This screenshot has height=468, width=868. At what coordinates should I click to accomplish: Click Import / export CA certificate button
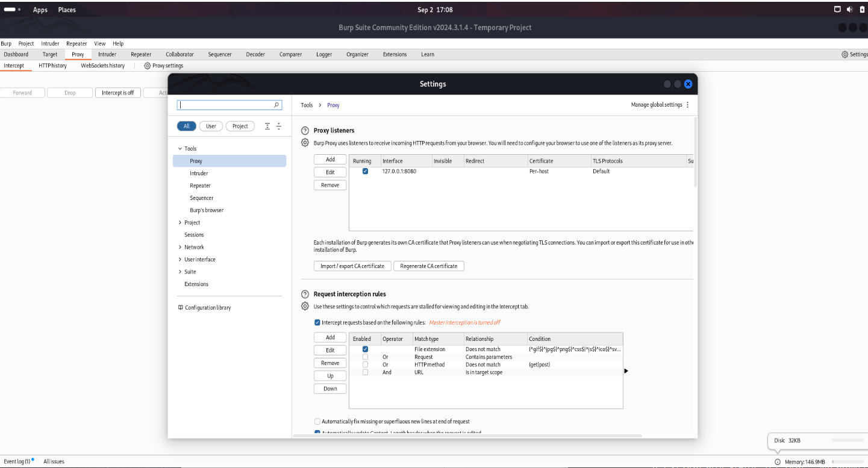pos(352,266)
